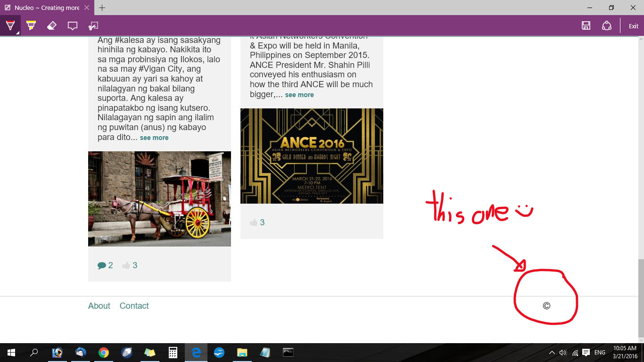
Task: Open the taskbar clock showing 10:05 AM
Action: click(625, 353)
